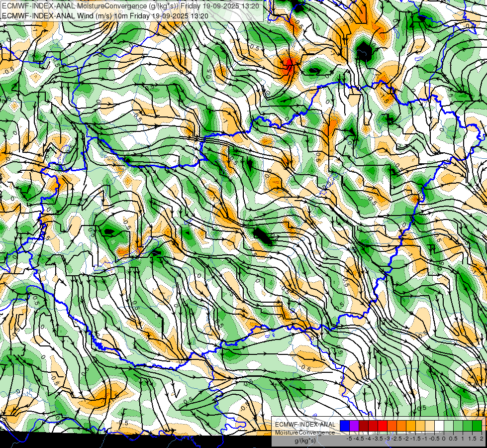Click the legend unit g/(kg*s)
The height and width of the screenshot is (448, 487).
coord(305,441)
